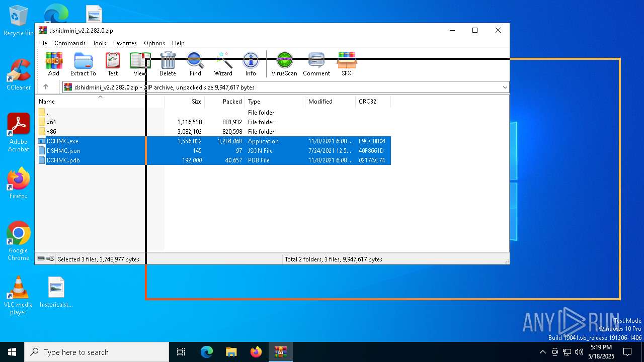Show archive Info
The image size is (644, 362).
[251, 64]
